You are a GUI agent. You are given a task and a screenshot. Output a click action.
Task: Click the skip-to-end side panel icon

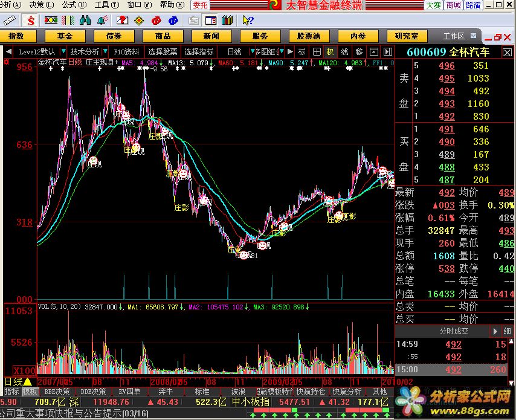(x=388, y=52)
